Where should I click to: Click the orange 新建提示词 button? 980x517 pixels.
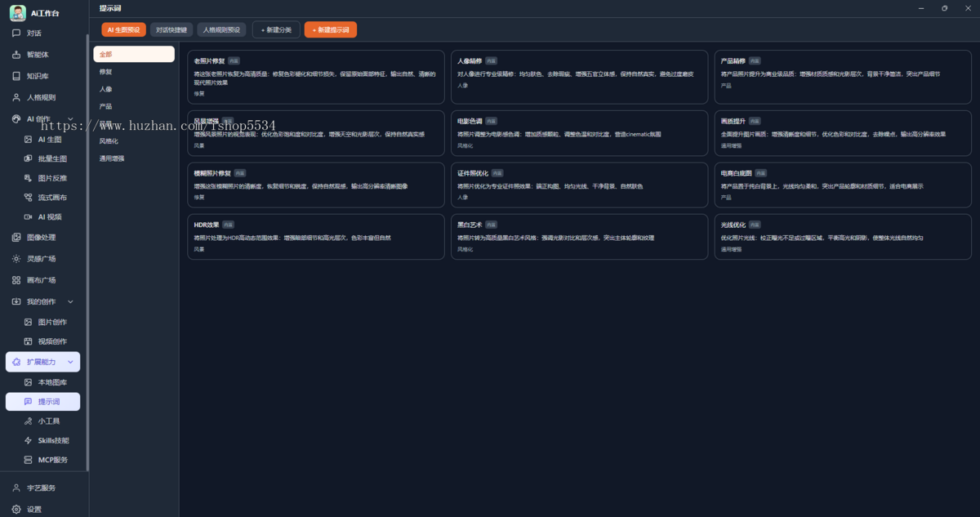[331, 30]
